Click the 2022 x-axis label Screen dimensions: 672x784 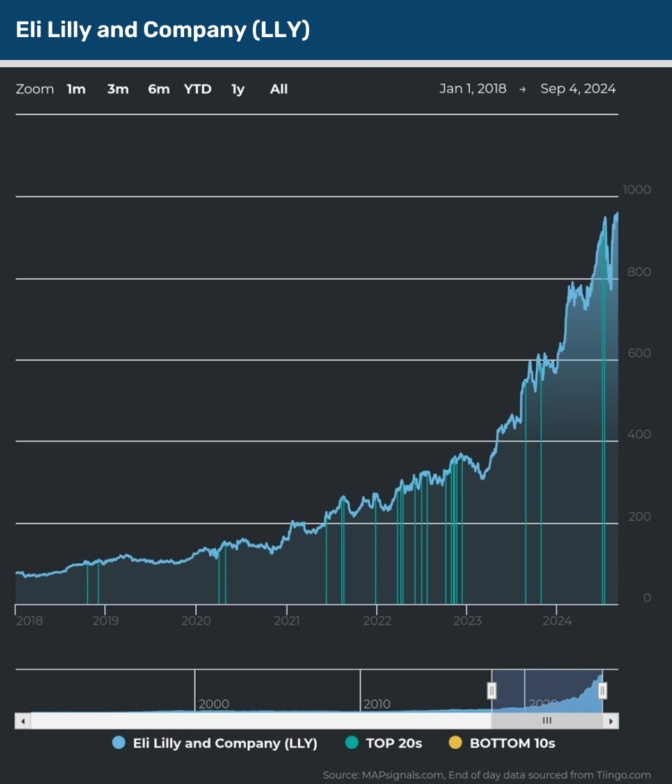(x=376, y=620)
